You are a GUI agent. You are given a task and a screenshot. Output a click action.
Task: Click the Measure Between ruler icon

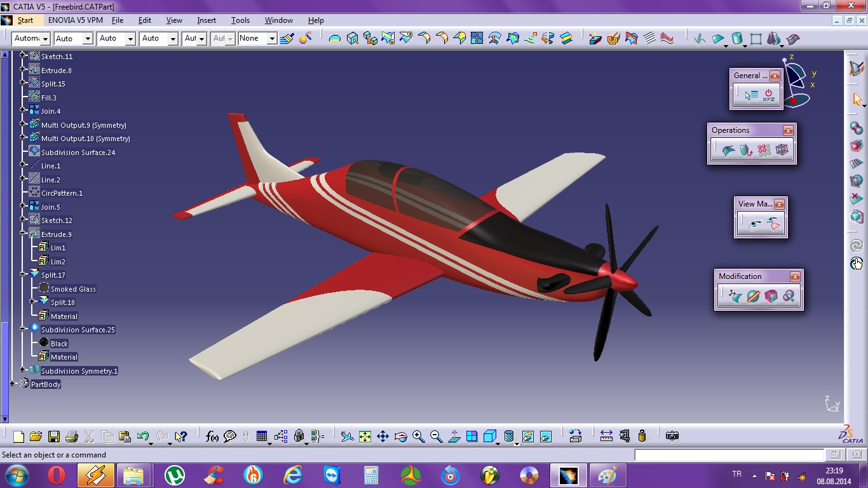[606, 436]
